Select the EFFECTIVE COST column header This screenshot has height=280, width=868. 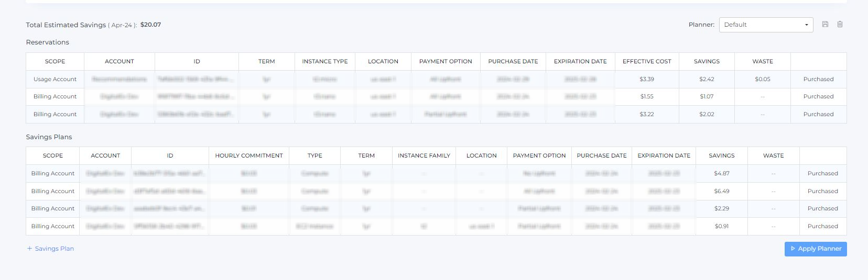pos(647,61)
